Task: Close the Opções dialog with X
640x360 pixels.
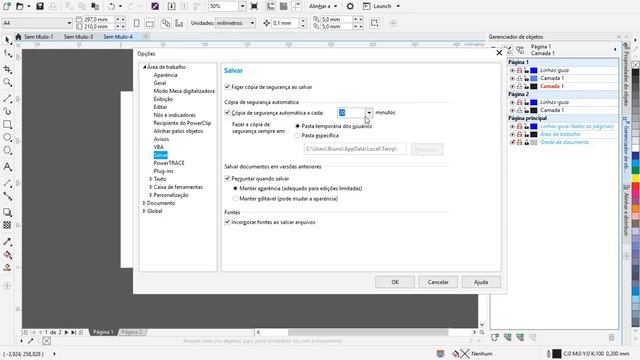Action: tap(499, 53)
